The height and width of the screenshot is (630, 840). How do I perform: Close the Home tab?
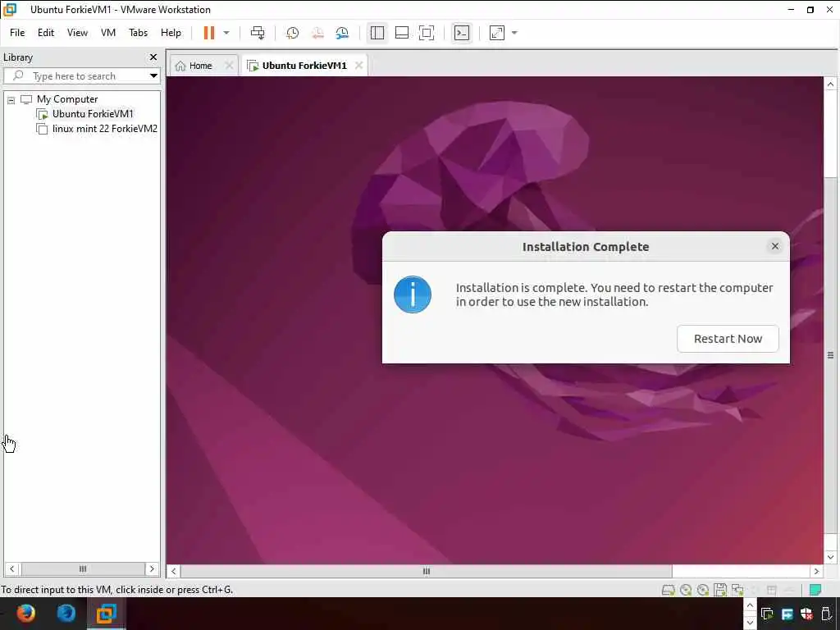[229, 66]
